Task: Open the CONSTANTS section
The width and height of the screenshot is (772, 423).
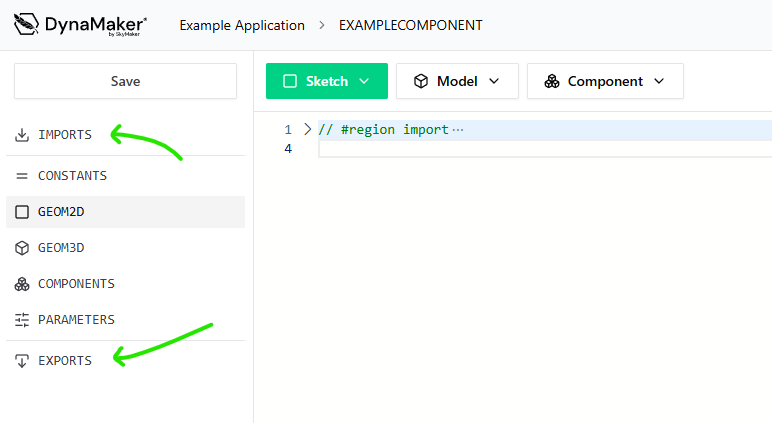Action: point(72,176)
